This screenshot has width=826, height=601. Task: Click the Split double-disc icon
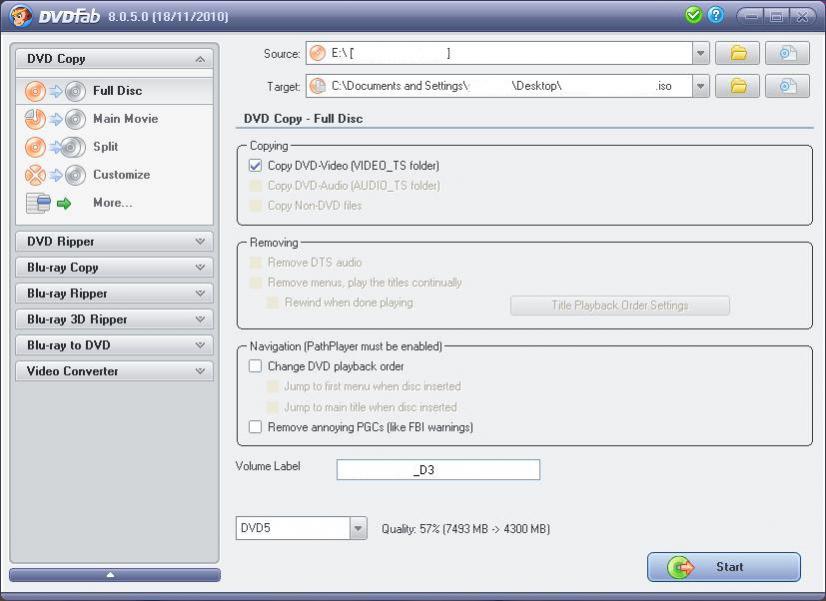point(73,147)
